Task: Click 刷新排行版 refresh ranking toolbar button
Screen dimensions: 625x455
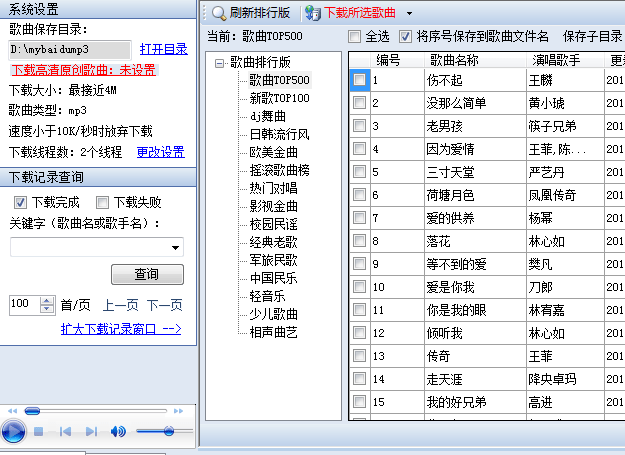Action: [250, 13]
